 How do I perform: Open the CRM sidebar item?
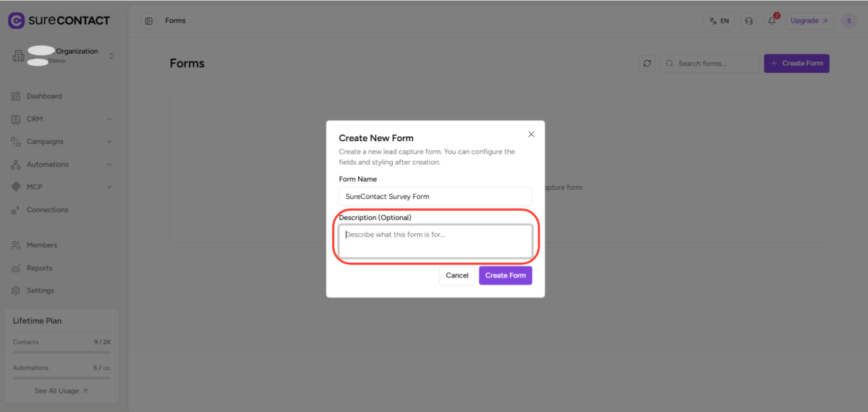61,119
